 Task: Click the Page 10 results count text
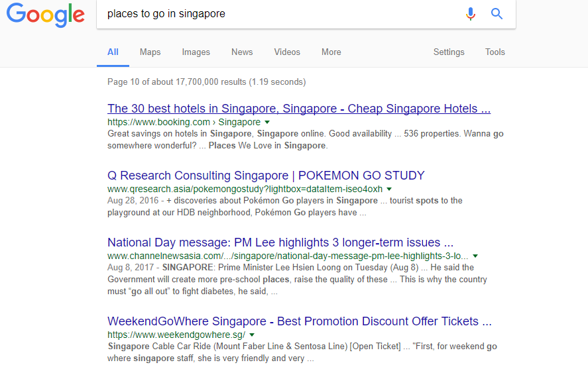[x=207, y=81]
